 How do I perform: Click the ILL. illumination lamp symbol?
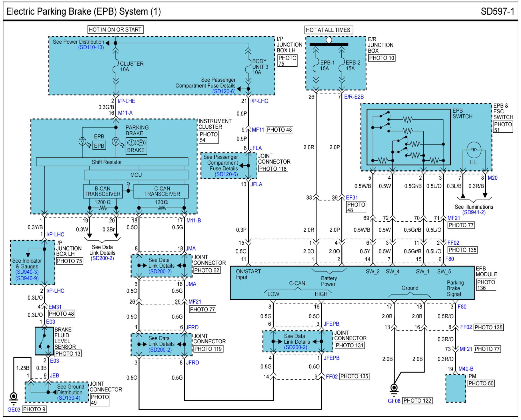(x=474, y=150)
